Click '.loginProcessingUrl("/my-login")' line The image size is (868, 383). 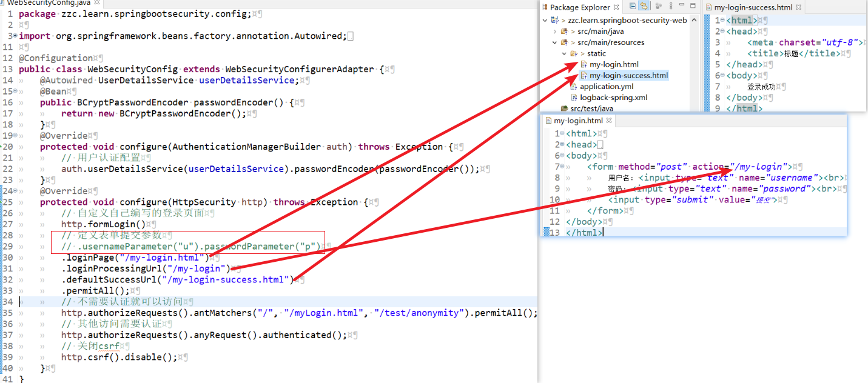[x=146, y=268]
